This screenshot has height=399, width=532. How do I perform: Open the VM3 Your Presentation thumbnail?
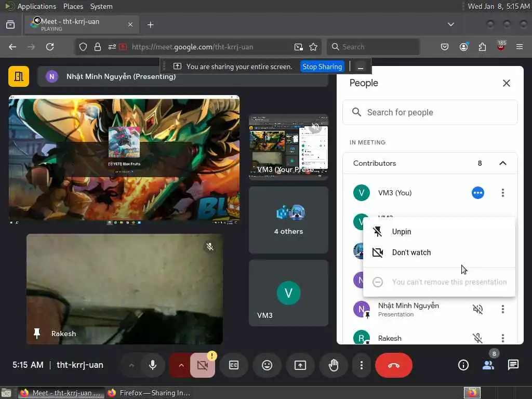tap(288, 147)
